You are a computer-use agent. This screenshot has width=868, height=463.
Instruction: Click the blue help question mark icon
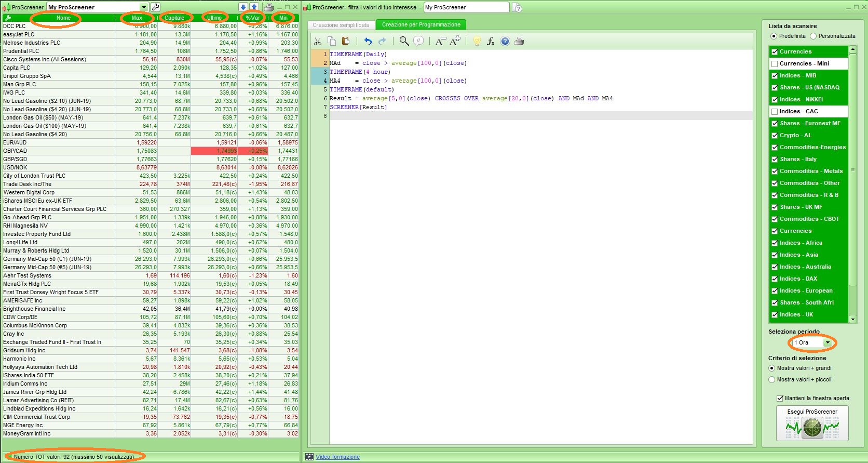pos(505,42)
